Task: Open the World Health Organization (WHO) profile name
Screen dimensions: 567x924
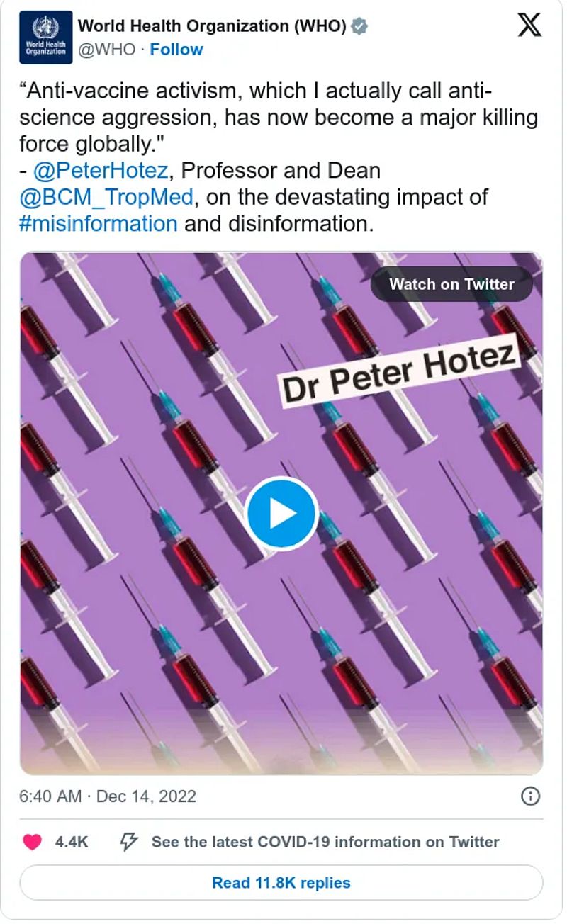Action: pyautogui.click(x=211, y=27)
